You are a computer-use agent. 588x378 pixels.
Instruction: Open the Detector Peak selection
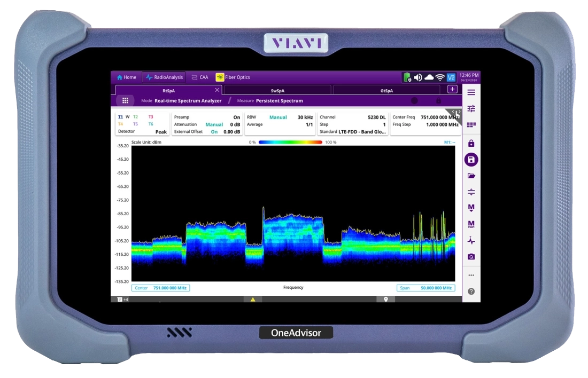point(160,131)
